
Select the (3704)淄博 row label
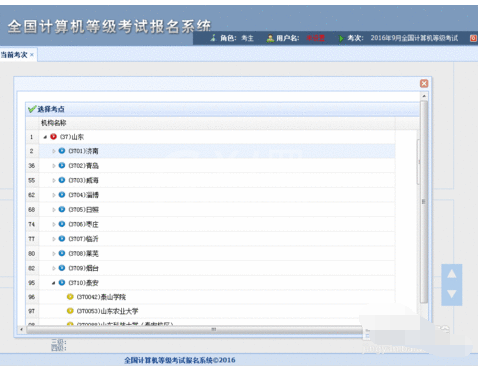(x=84, y=195)
